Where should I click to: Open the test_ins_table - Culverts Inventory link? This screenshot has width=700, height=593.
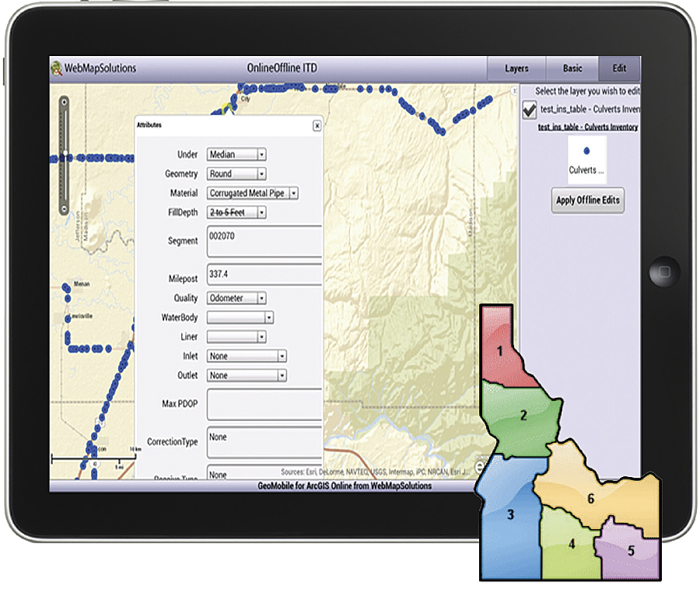pos(589,125)
